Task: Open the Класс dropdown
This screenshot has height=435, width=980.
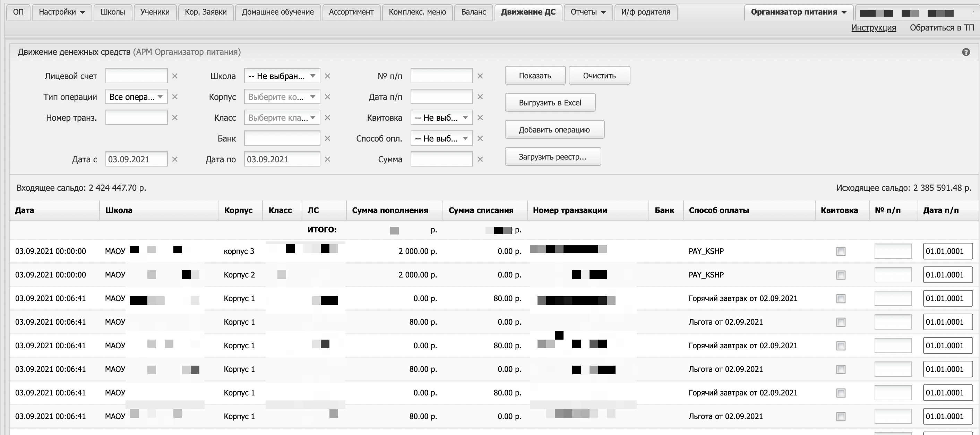Action: pyautogui.click(x=282, y=118)
